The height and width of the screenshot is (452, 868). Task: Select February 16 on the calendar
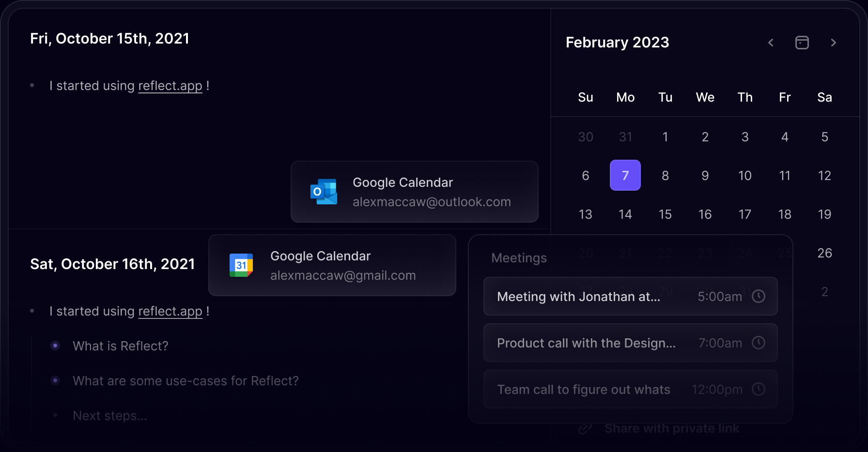[705, 214]
